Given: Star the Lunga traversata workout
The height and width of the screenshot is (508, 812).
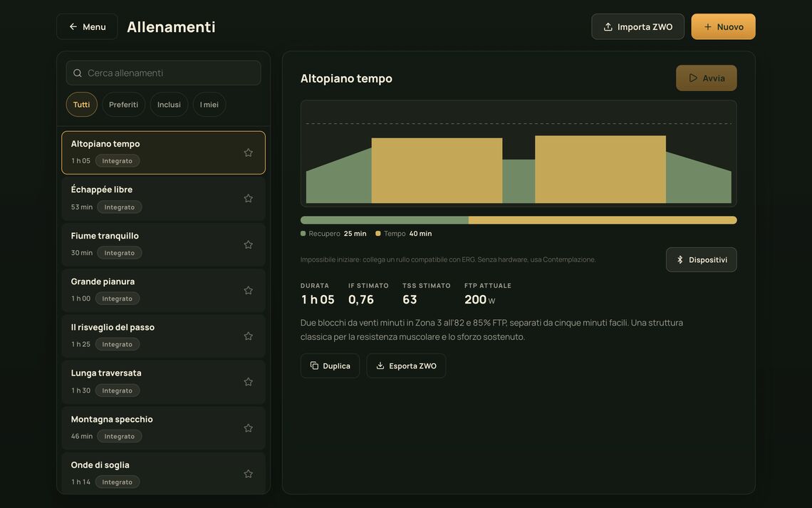Looking at the screenshot, I should tap(248, 382).
